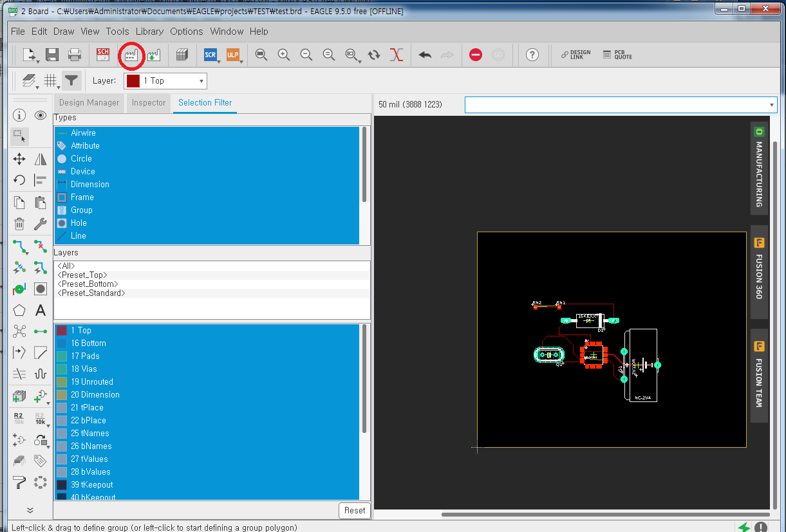Click the 17 Pads layer color swatch
Screen dimensions: 786x532
(x=62, y=356)
